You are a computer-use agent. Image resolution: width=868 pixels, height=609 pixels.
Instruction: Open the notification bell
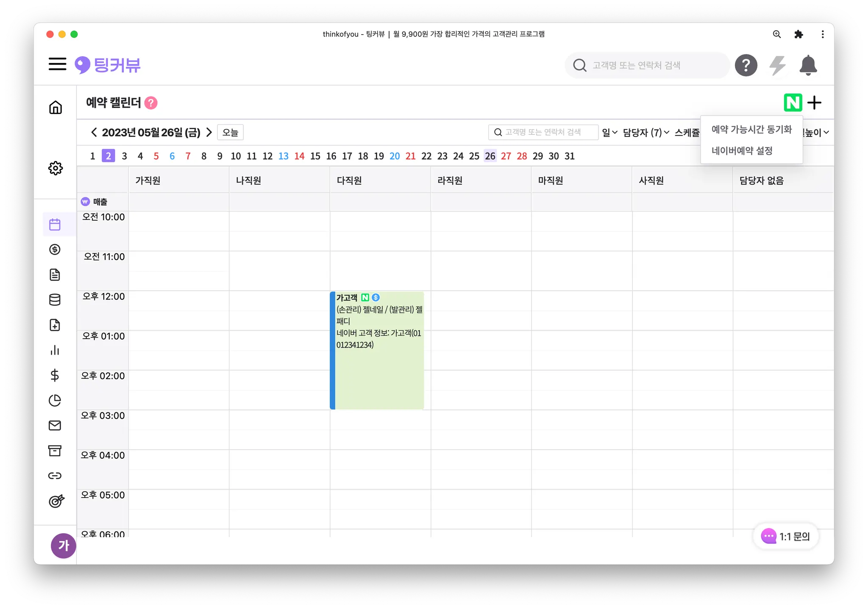[x=808, y=65]
